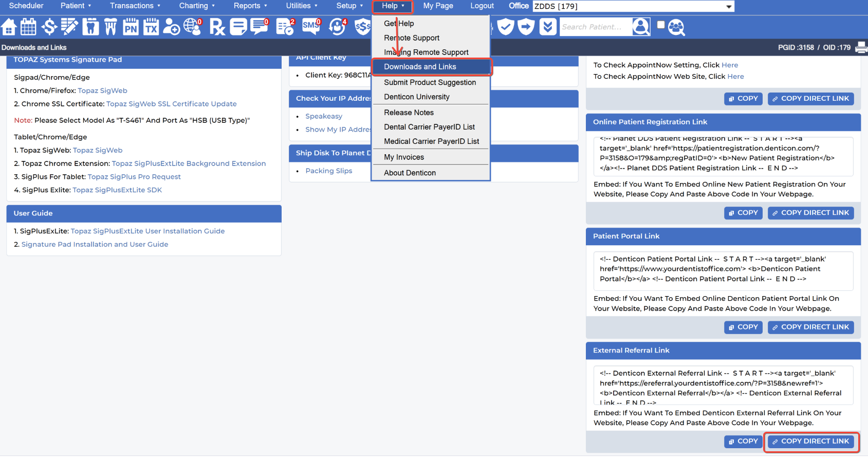
Task: Click the printer icon
Action: tap(861, 47)
